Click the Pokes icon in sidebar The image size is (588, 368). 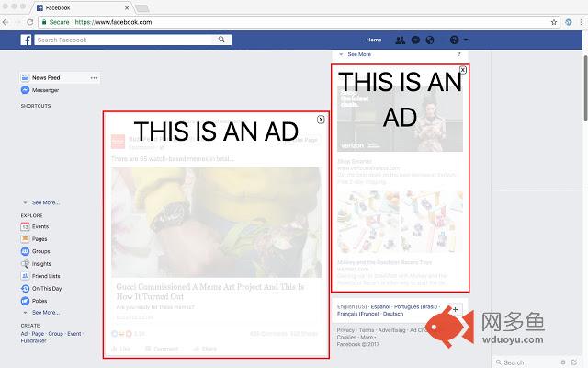point(25,301)
